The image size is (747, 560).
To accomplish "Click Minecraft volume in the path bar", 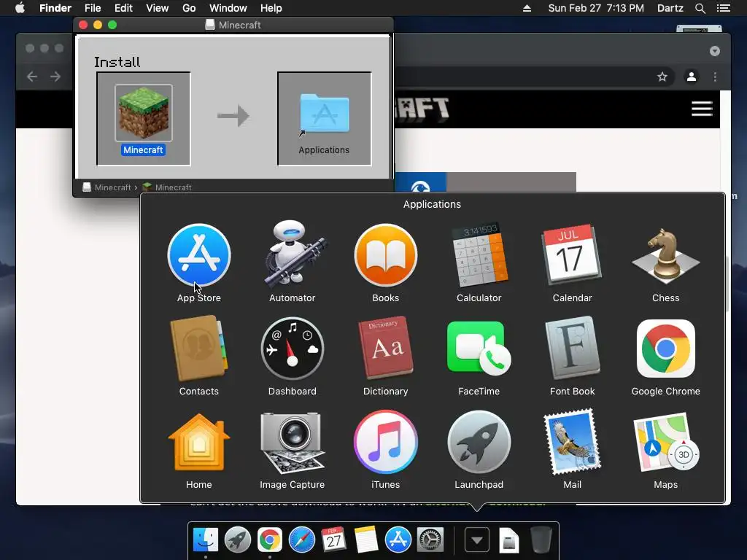I will (x=107, y=187).
